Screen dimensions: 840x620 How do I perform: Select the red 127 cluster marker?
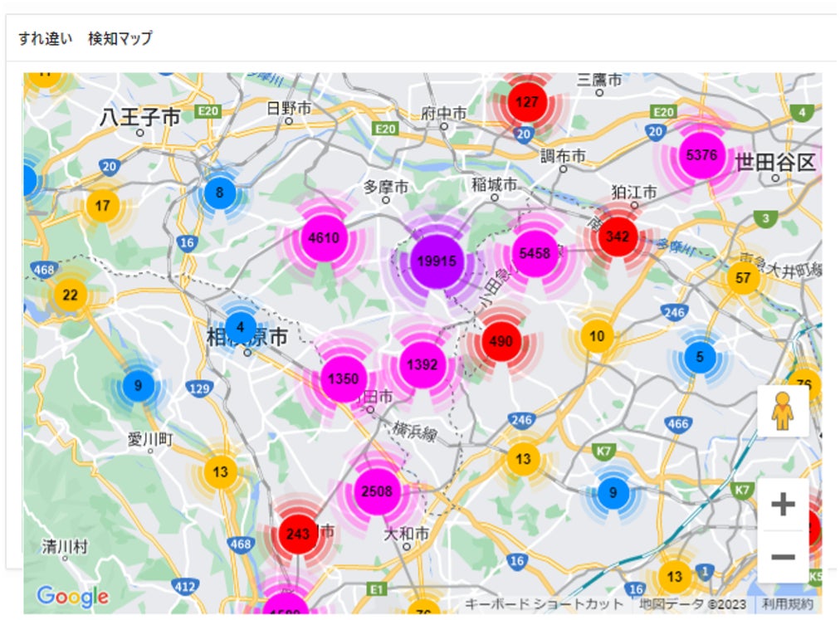(527, 102)
